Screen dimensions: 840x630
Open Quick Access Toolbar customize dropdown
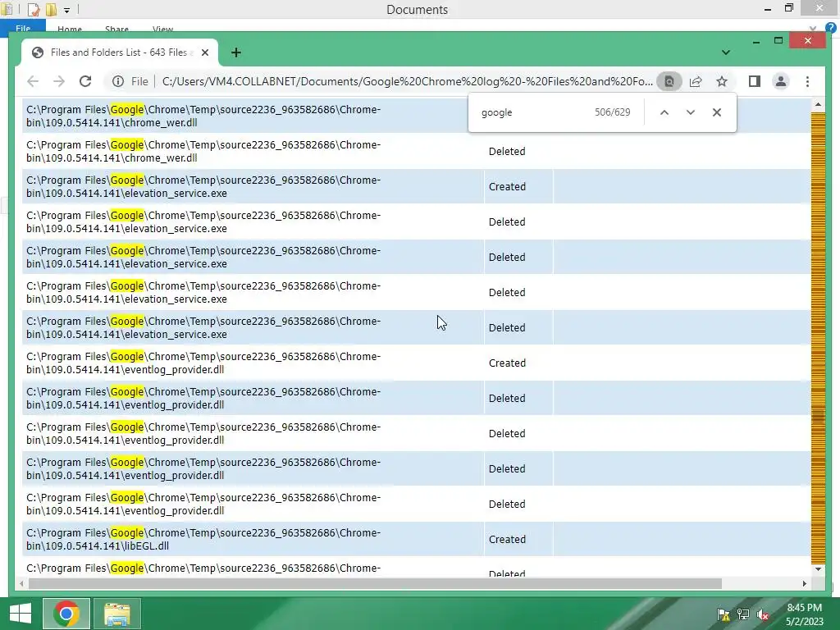click(66, 10)
